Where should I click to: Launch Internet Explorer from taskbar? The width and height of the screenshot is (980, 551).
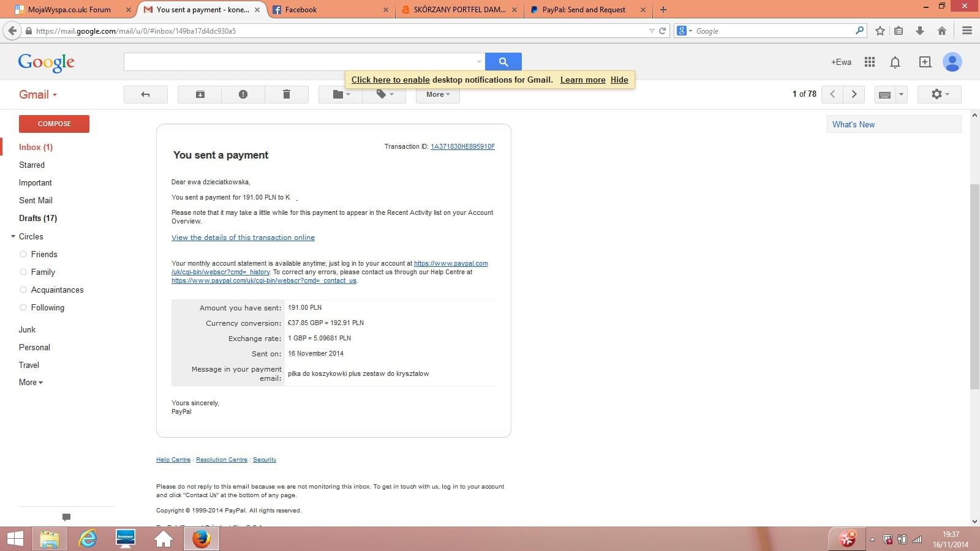tap(88, 539)
